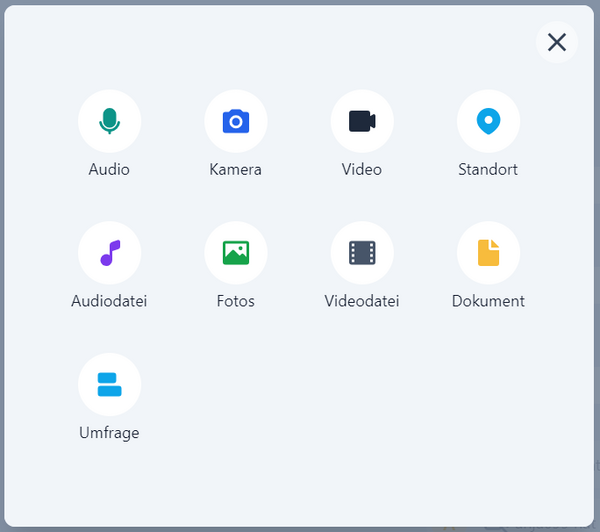This screenshot has width=600, height=532.
Task: Share location via Standort pin icon
Action: coord(488,122)
